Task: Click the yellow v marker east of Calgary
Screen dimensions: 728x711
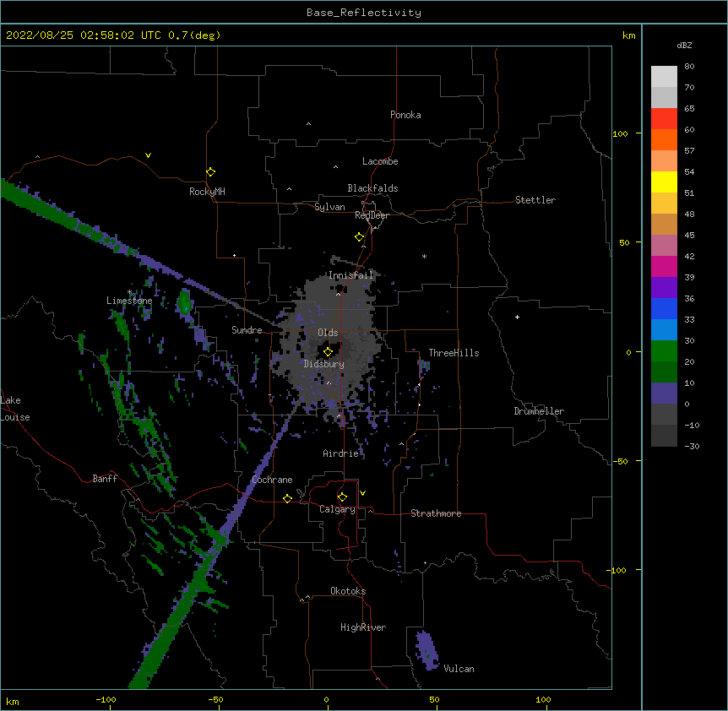Action: tap(362, 493)
